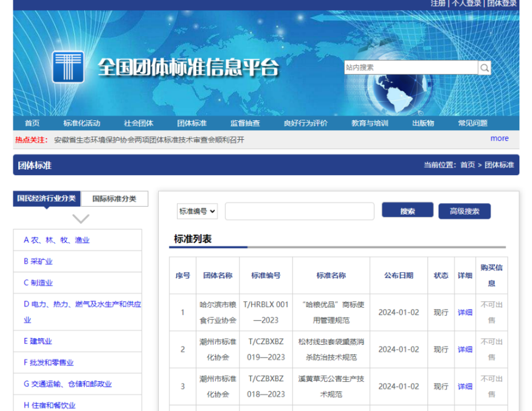
Task: Select category A 农、林、牧、渔业
Action: (x=57, y=240)
